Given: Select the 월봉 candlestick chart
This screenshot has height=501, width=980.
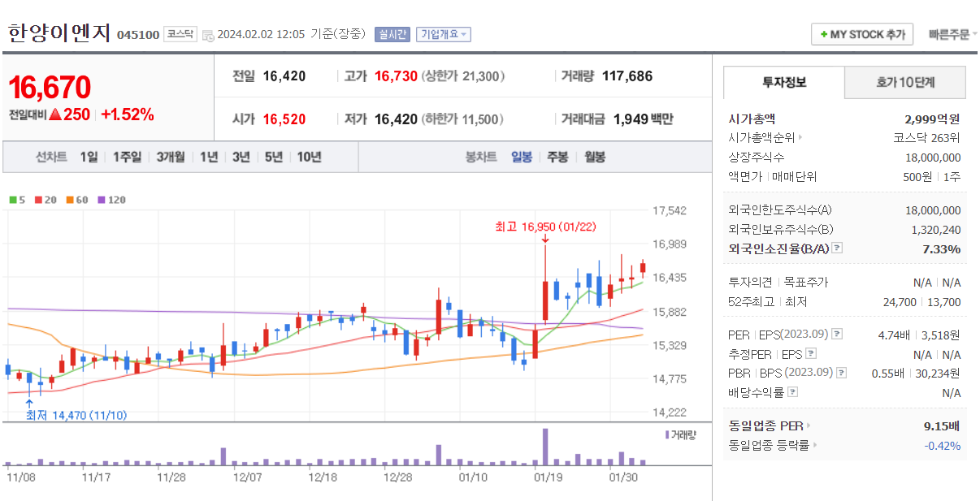Looking at the screenshot, I should coord(594,158).
